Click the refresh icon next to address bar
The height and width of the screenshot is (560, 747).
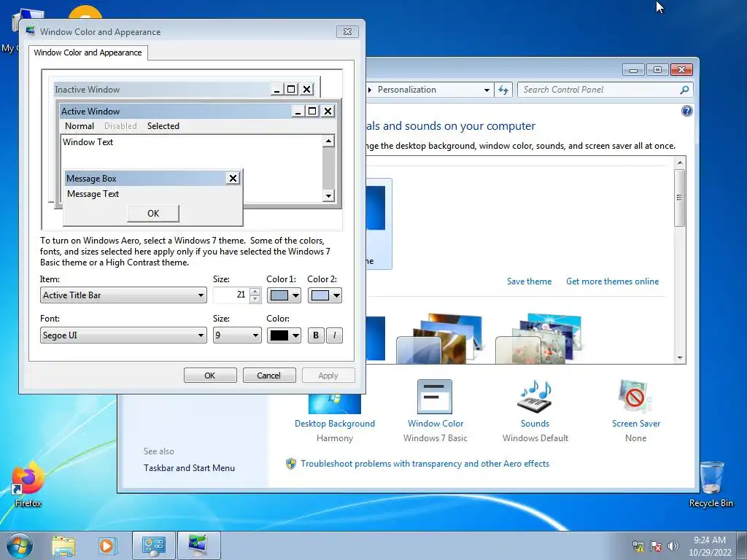503,90
